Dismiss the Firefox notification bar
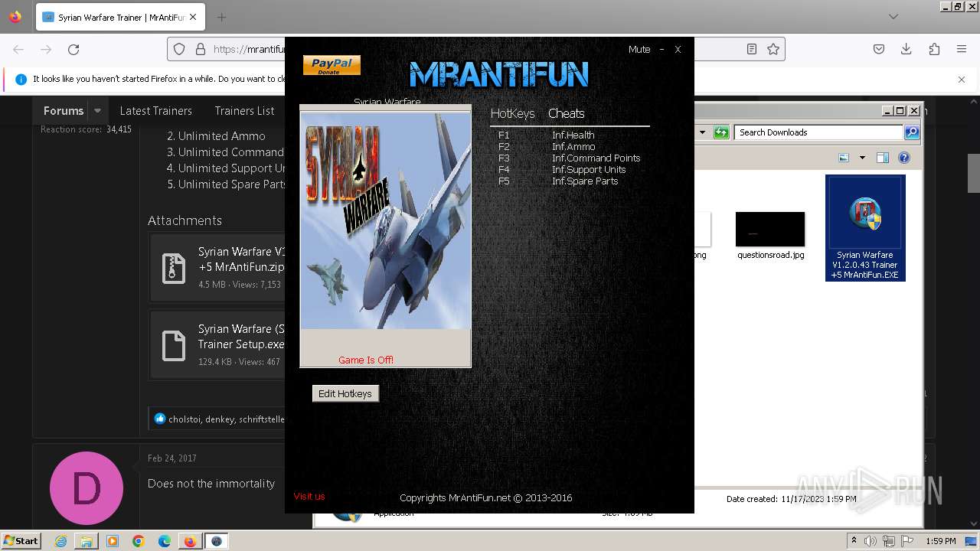Screen dimensions: 980x551 pyautogui.click(x=962, y=79)
